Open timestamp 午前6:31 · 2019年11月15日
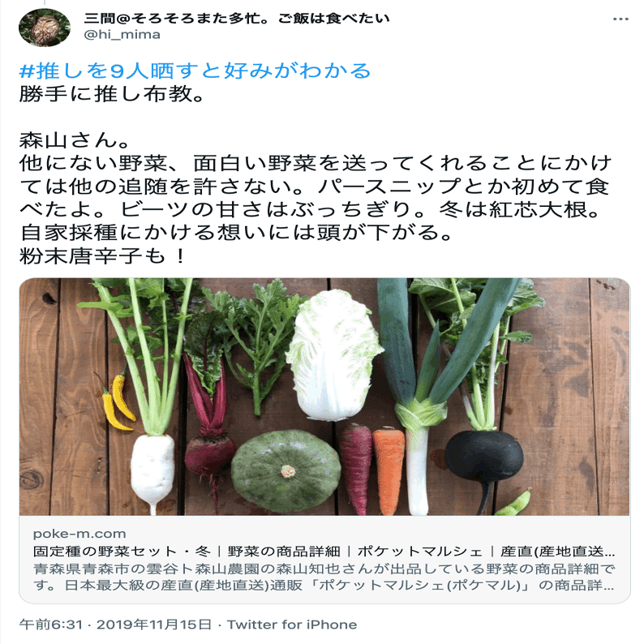This screenshot has width=644, height=644. 115,625
